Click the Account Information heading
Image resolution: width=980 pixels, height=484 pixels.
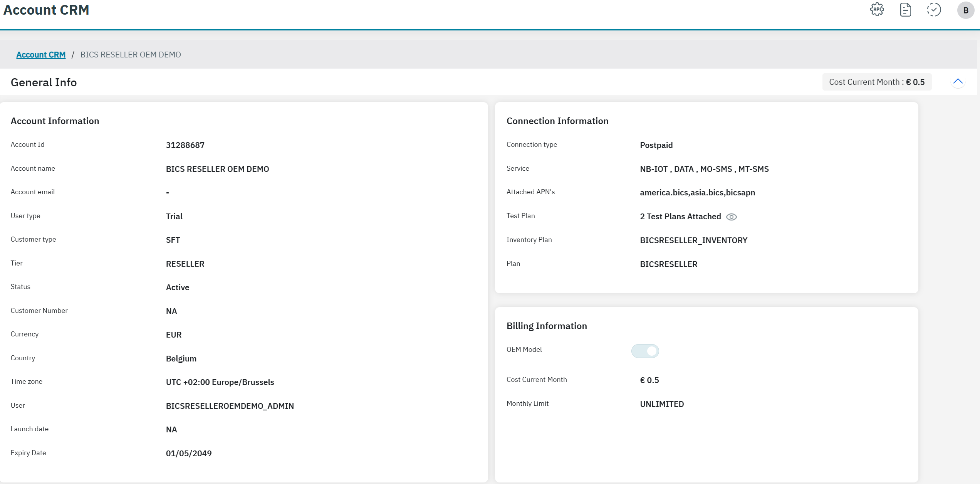55,121
